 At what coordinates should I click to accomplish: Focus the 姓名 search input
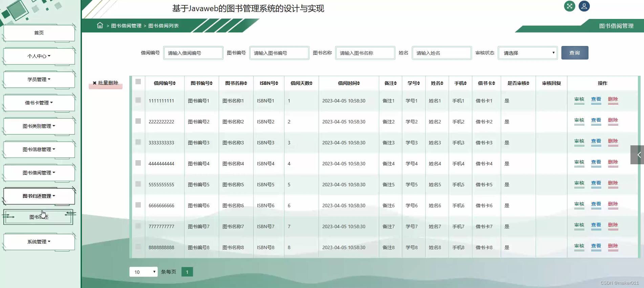click(442, 53)
